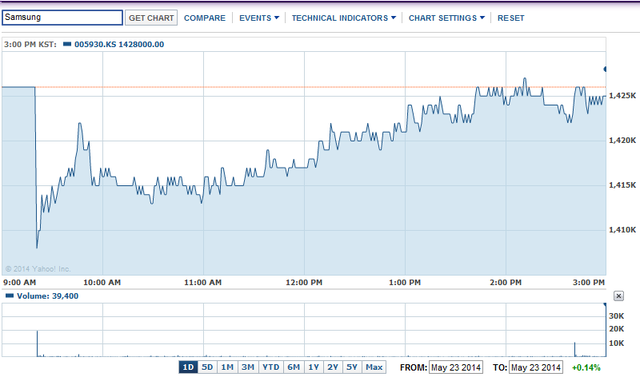Select the 1Y range
The width and height of the screenshot is (640, 377).
313,367
